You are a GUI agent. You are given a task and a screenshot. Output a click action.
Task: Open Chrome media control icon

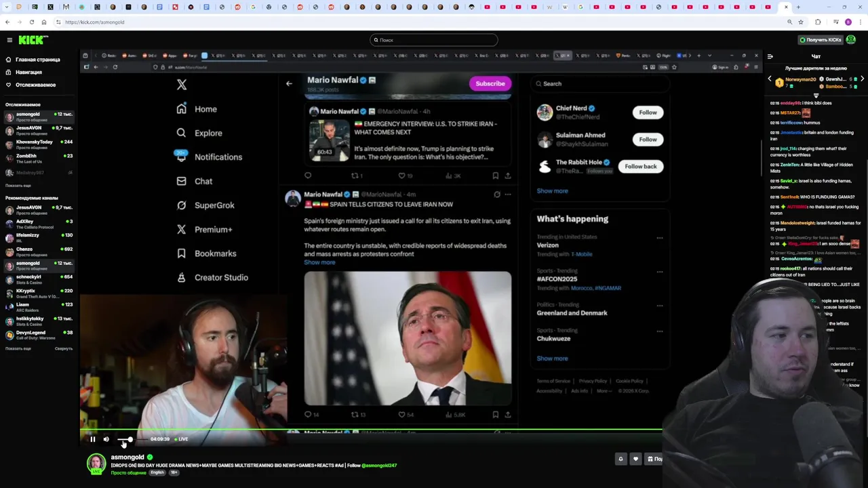coord(836,22)
